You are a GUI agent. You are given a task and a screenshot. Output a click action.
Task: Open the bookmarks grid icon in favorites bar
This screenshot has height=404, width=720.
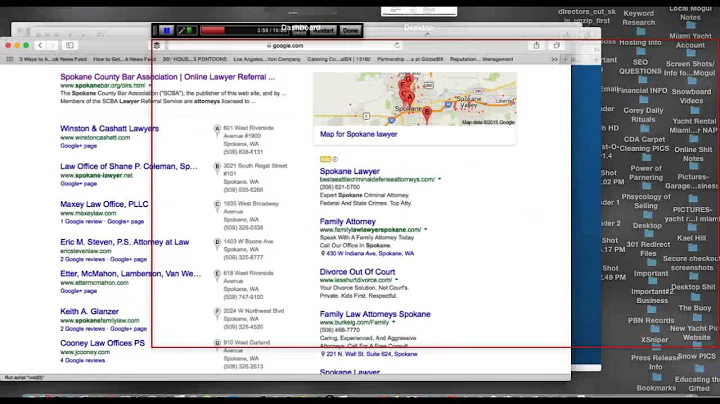9,59
